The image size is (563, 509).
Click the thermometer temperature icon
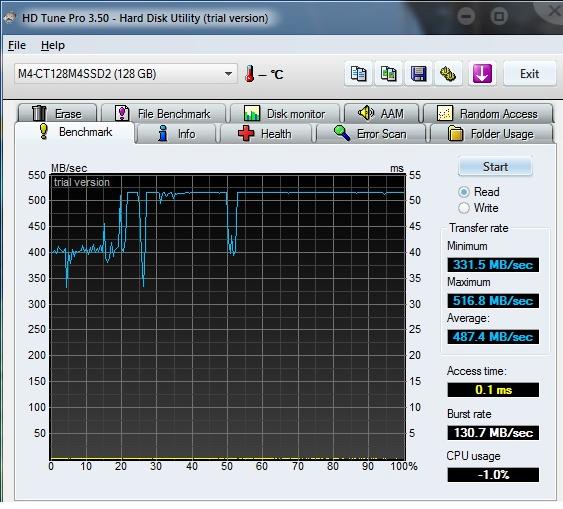pos(250,74)
